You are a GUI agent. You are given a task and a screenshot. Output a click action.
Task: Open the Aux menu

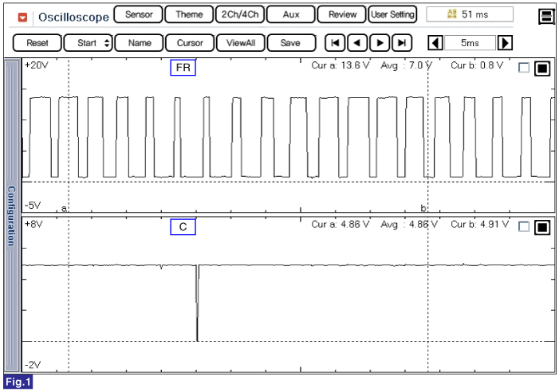click(x=291, y=14)
